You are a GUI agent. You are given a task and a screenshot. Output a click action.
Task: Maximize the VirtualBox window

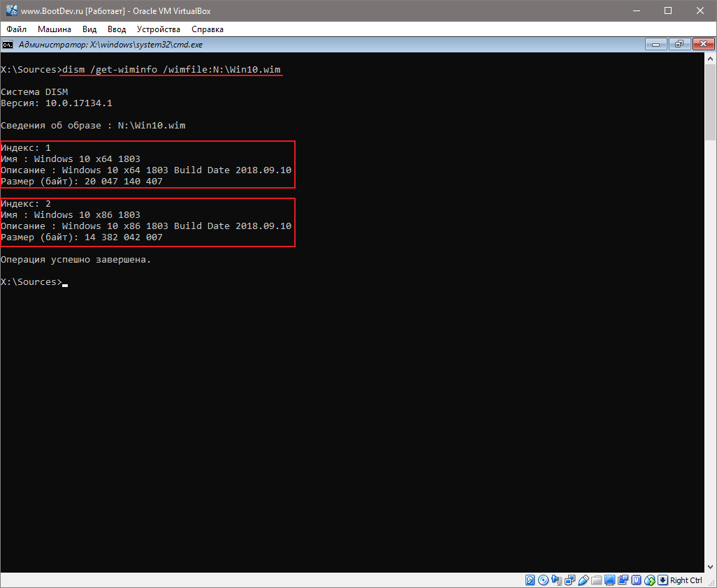668,10
